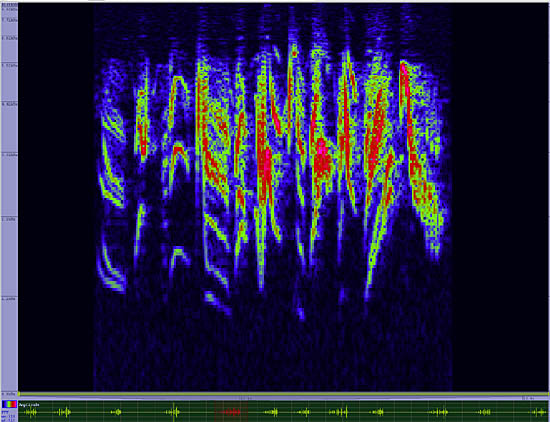Click the rainbow color scale swatch

coord(9,404)
